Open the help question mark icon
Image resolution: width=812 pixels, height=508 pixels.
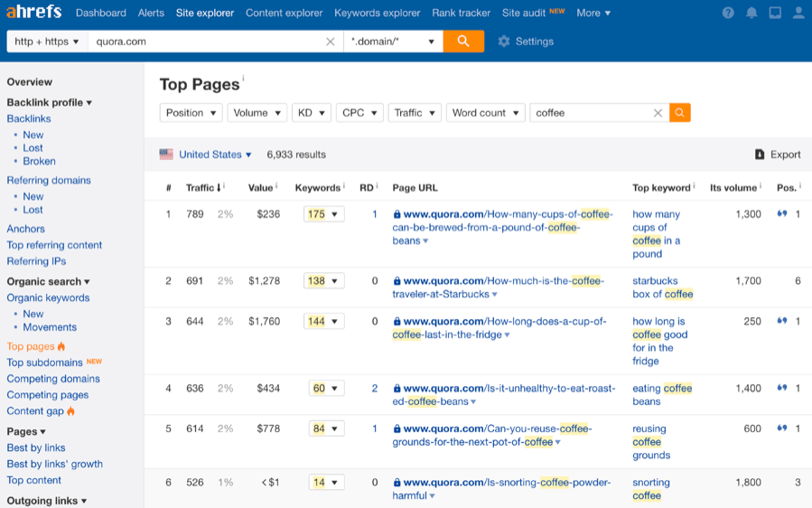728,13
